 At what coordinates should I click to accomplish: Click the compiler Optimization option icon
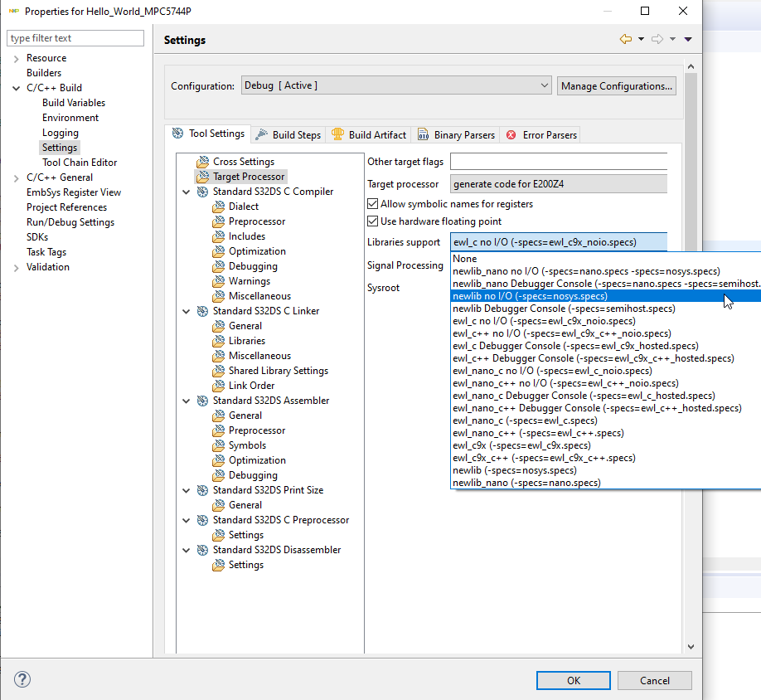click(x=218, y=251)
